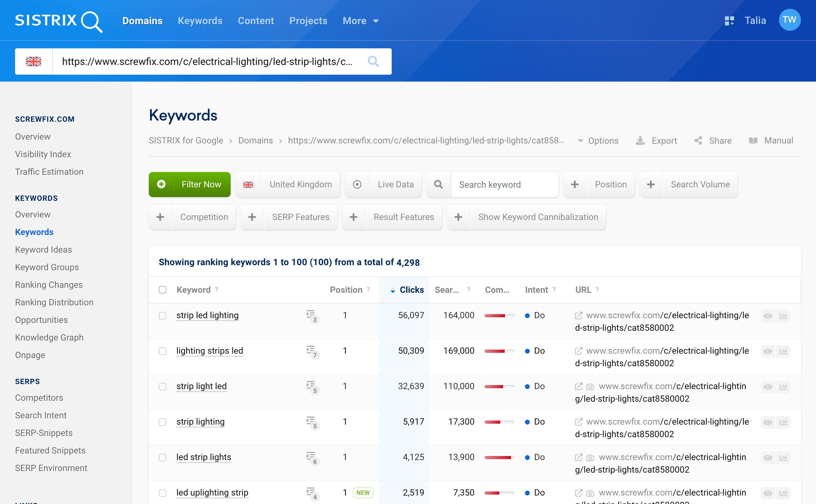This screenshot has width=816, height=504.
Task: Check the box for strip light led
Action: (x=163, y=387)
